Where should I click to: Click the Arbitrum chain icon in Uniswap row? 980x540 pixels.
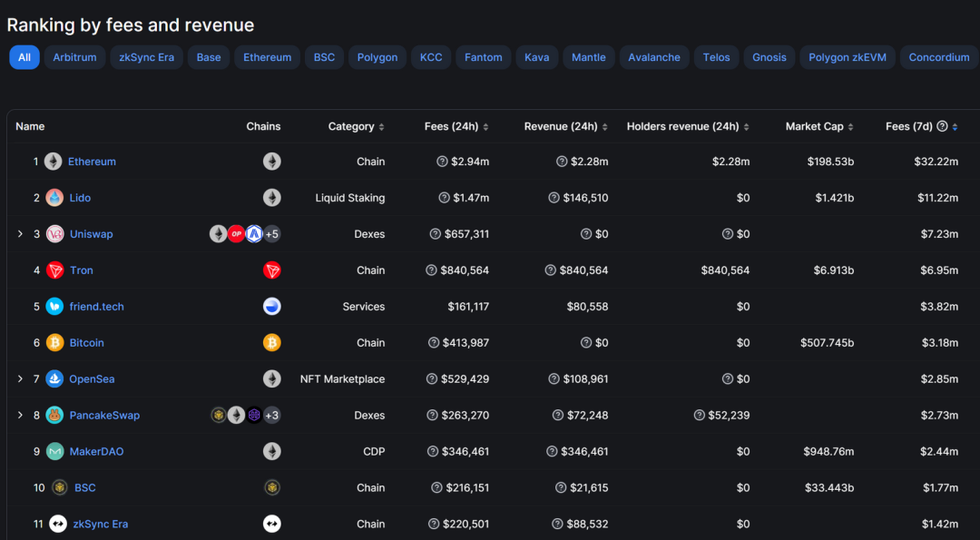pyautogui.click(x=254, y=234)
